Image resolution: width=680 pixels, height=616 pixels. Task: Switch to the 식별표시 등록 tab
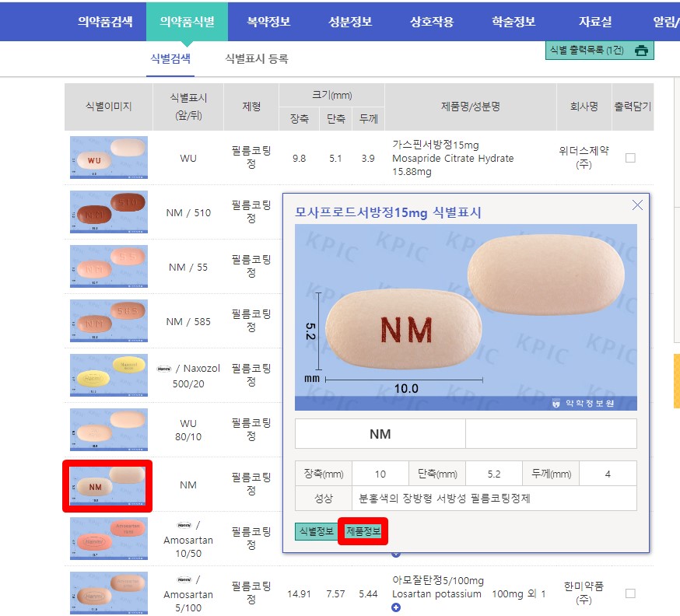[x=257, y=58]
